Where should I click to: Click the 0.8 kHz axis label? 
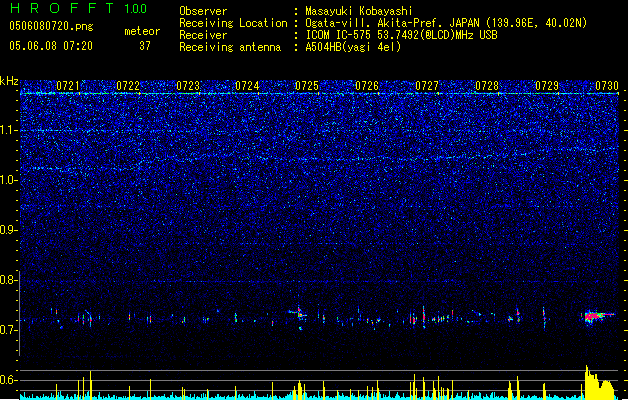tap(8, 280)
